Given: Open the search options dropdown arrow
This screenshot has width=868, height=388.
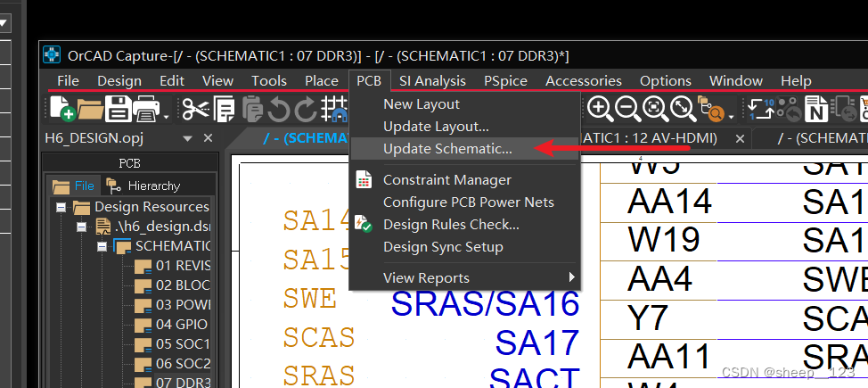Looking at the screenshot, I should tap(732, 116).
